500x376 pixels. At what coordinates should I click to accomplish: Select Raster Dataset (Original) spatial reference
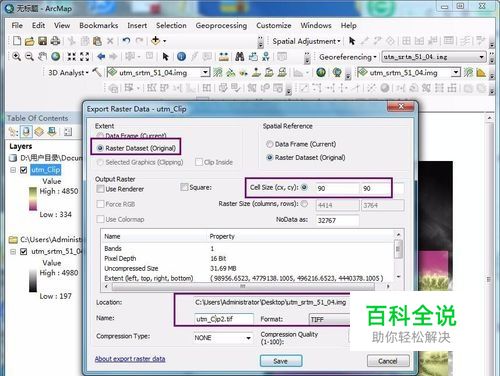click(x=270, y=157)
